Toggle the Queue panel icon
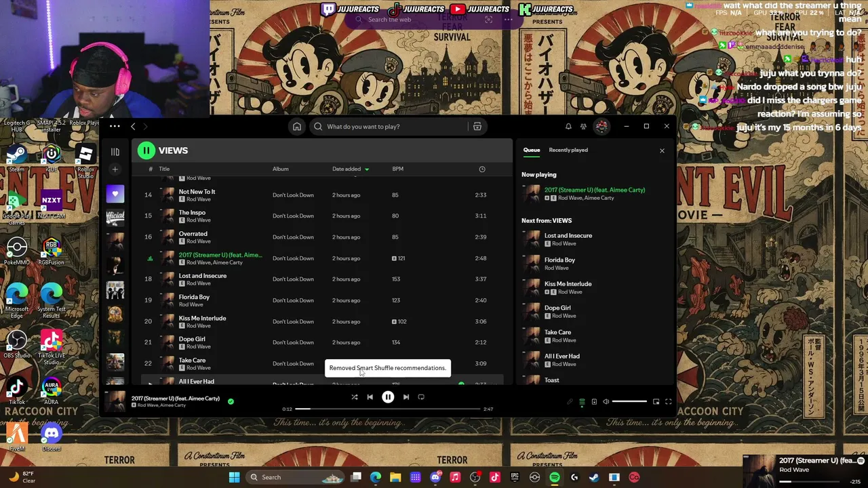The image size is (868, 488). coord(582,402)
